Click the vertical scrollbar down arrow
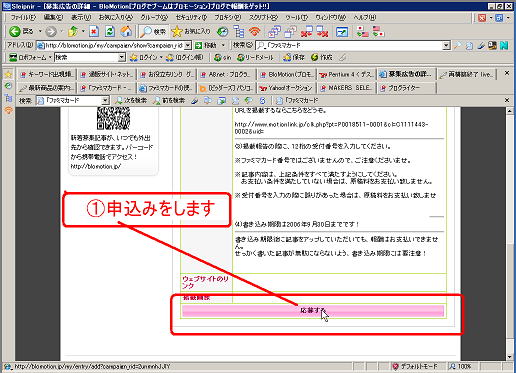The image size is (516, 373). point(510,356)
